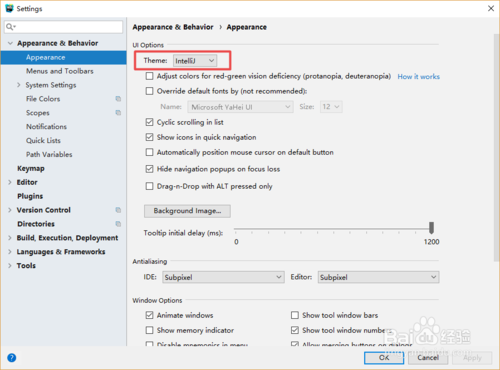500x370 pixels.
Task: Click the help question mark icon
Action: 11,358
